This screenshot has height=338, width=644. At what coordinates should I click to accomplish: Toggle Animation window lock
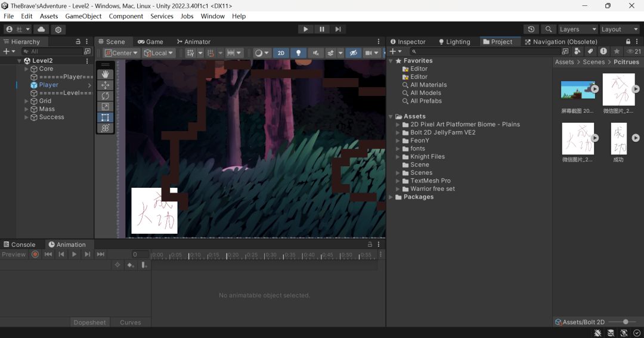coord(370,244)
